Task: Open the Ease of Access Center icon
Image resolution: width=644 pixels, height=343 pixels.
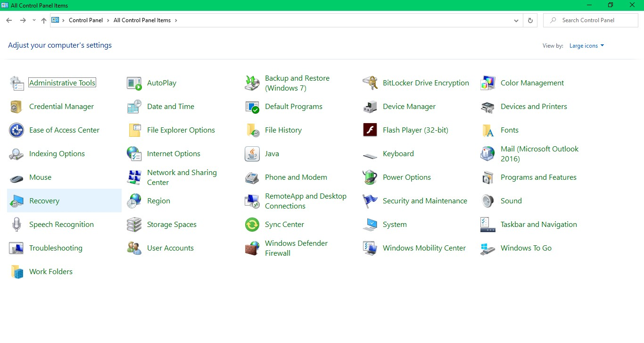Action: [17, 130]
